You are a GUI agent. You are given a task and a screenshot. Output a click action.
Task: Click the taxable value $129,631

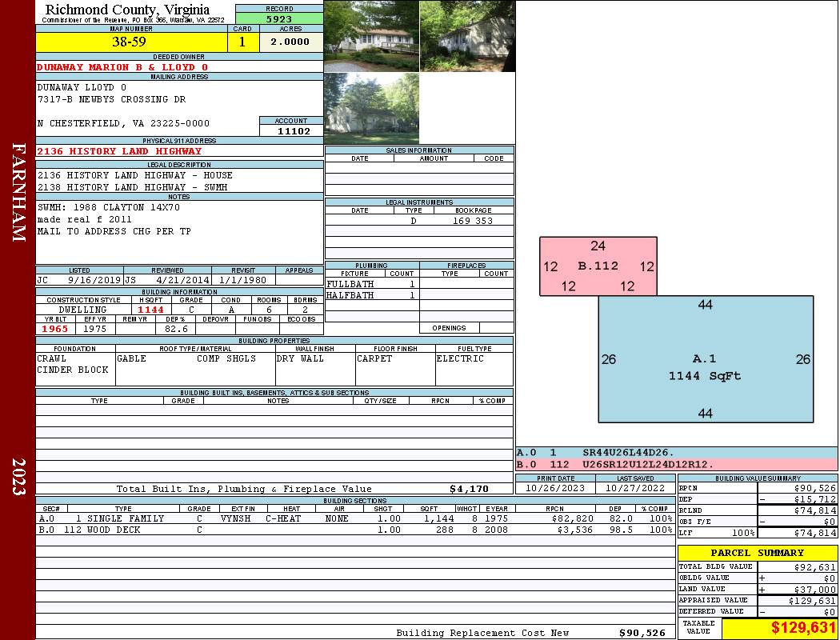779,628
